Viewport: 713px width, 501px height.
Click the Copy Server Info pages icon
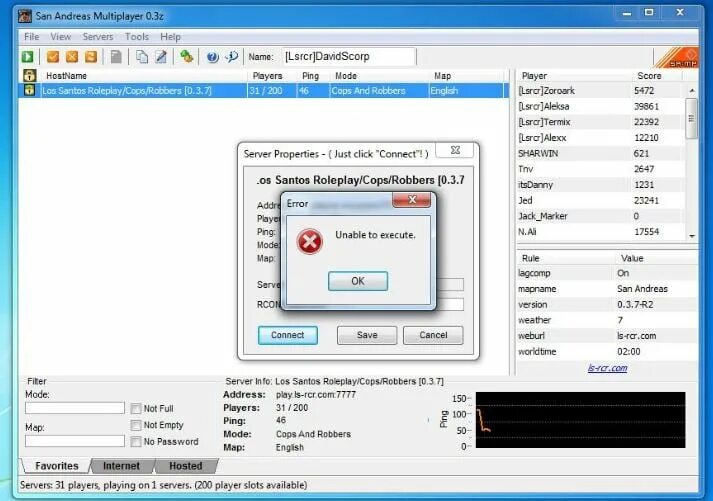[142, 57]
